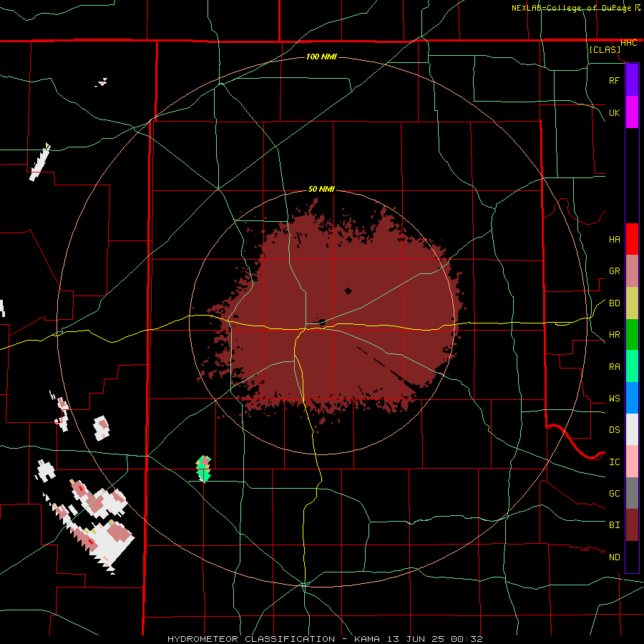Screen dimensions: 644x644
Task: Click the Hydrometeor Classification KAMA title caption
Action: pyautogui.click(x=325, y=639)
